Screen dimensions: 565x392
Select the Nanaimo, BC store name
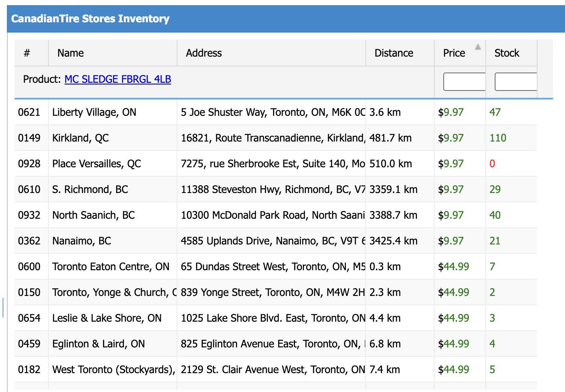[81, 241]
